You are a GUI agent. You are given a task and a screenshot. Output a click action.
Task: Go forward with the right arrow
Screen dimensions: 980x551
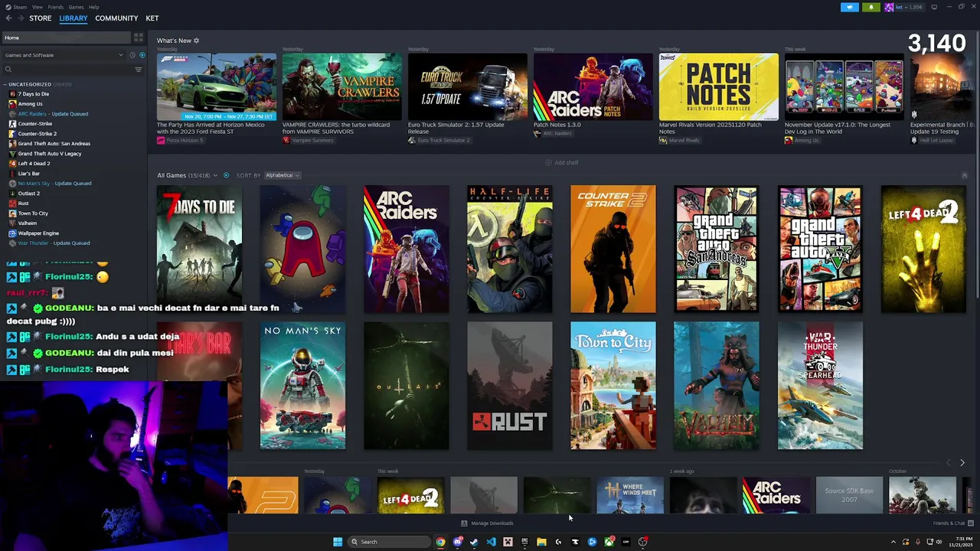click(x=20, y=18)
